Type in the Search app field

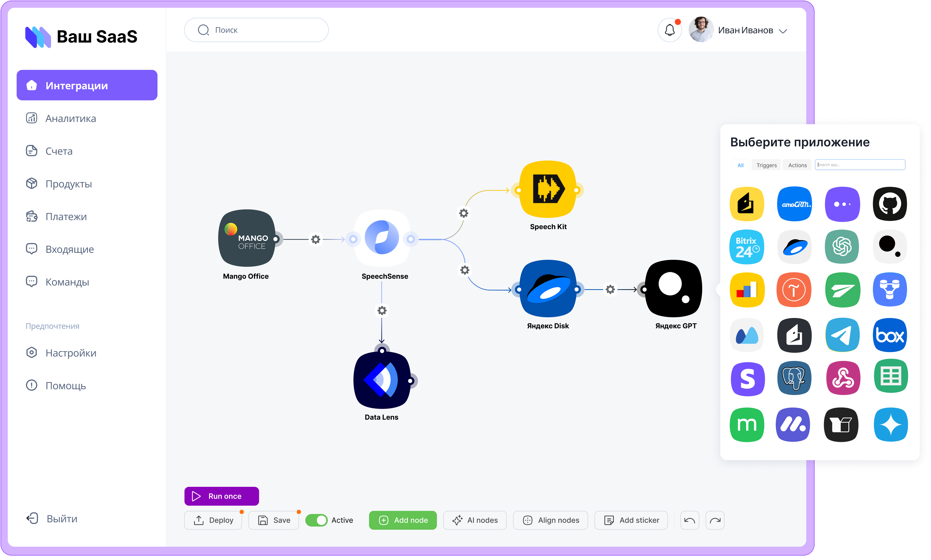pos(860,164)
